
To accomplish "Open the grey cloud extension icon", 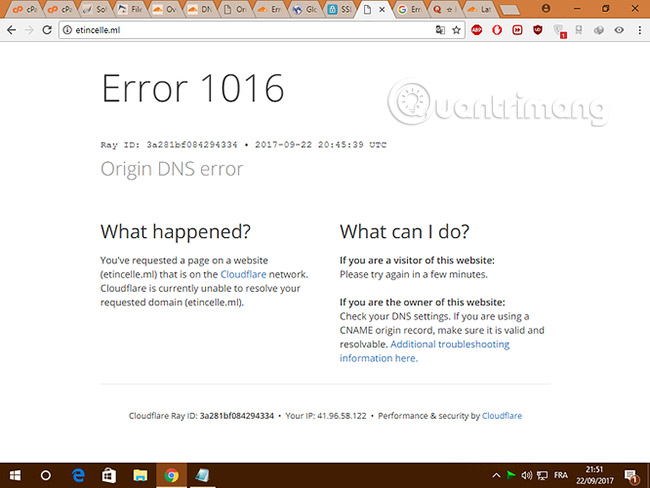I will 599,30.
